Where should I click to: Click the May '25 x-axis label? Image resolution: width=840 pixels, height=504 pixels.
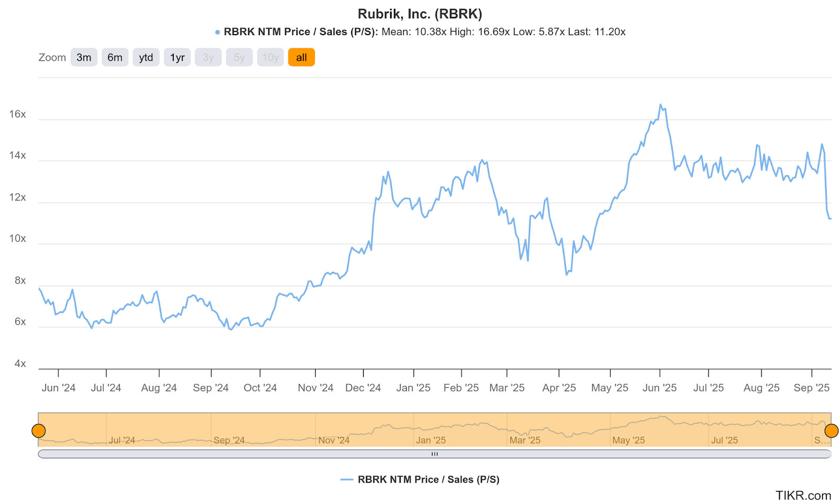click(610, 387)
